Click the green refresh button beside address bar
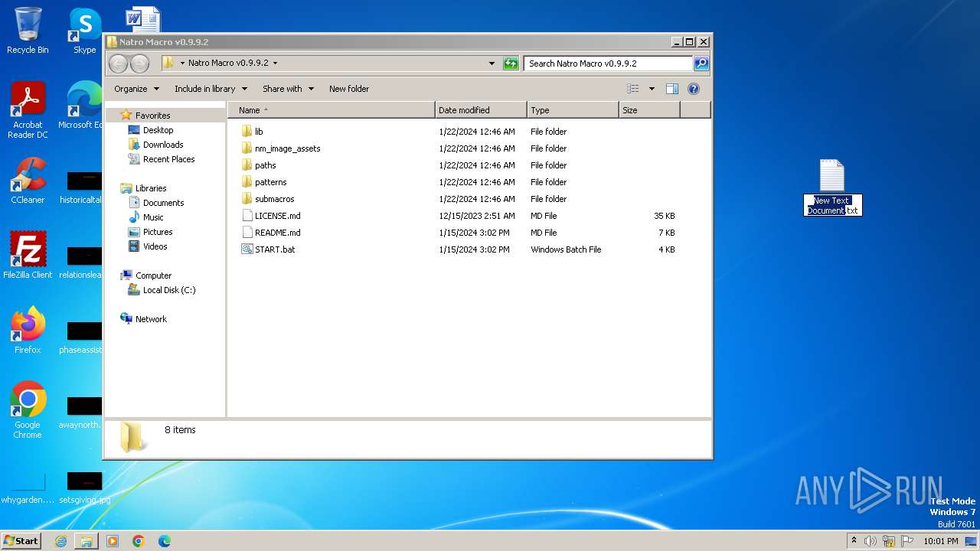This screenshot has width=980, height=551. [511, 64]
